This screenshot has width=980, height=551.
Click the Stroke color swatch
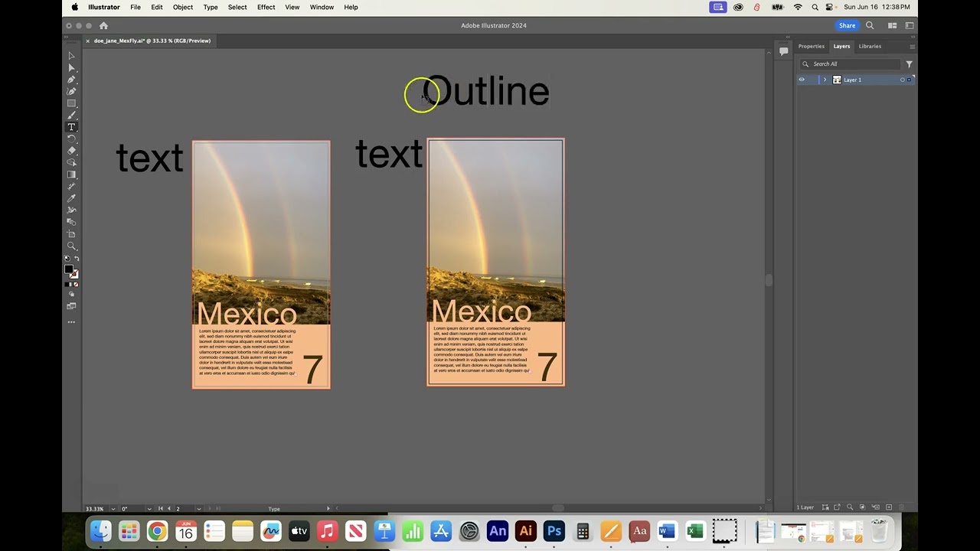[74, 273]
